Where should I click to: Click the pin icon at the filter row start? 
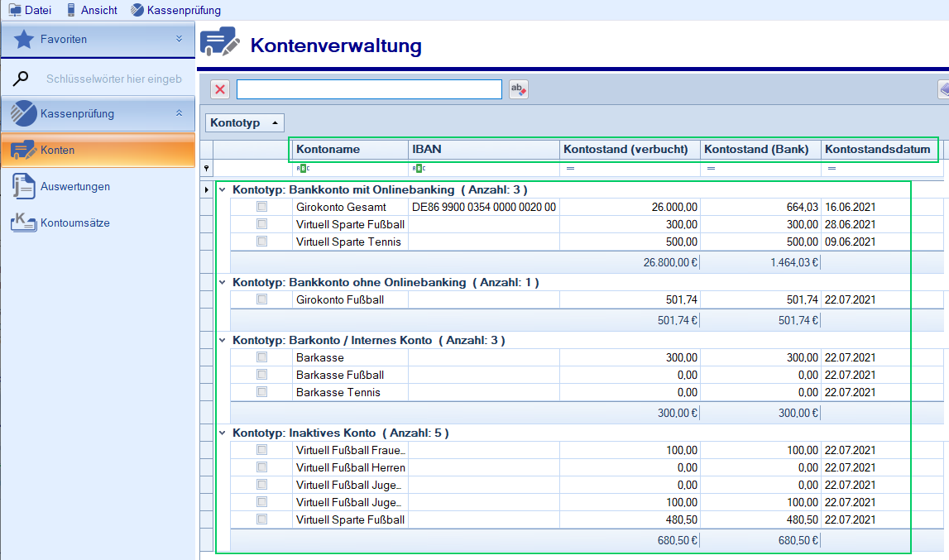pyautogui.click(x=207, y=167)
